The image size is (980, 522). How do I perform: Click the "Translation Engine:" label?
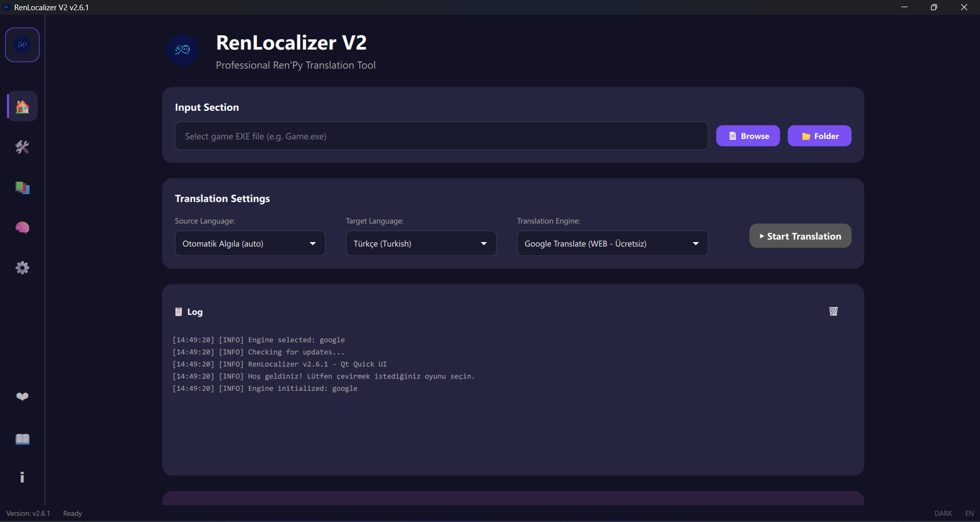(x=548, y=221)
